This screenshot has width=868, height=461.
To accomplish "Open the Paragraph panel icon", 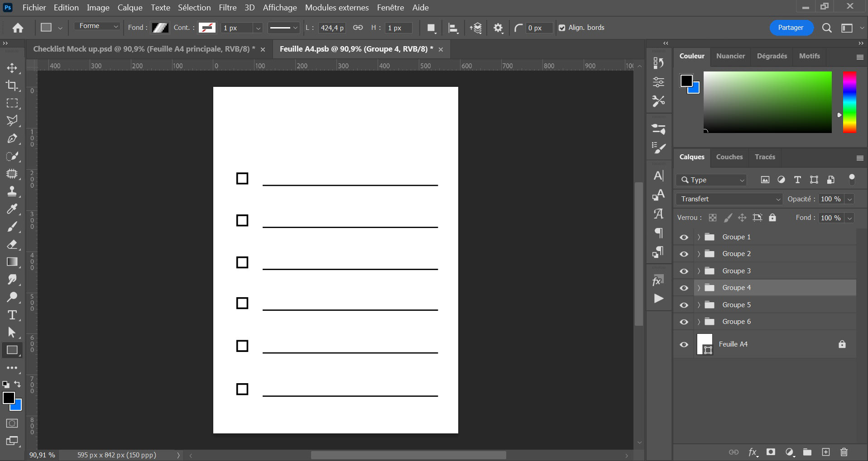I will coord(659,233).
